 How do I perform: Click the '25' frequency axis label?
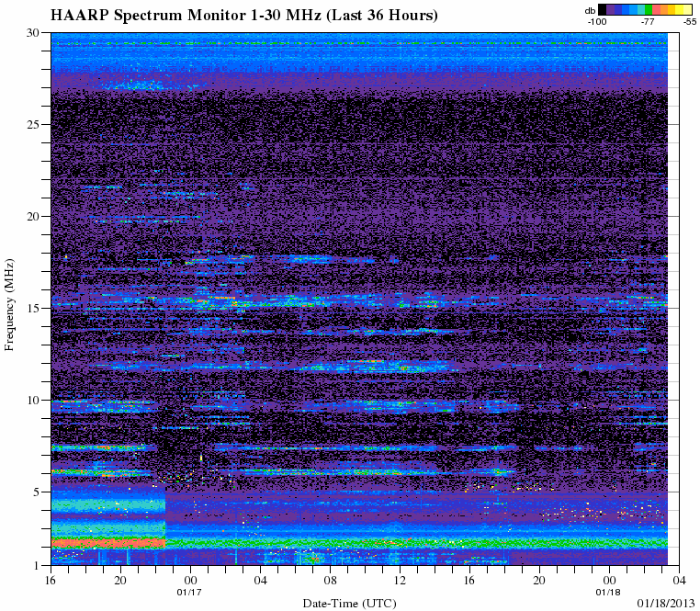[33, 125]
